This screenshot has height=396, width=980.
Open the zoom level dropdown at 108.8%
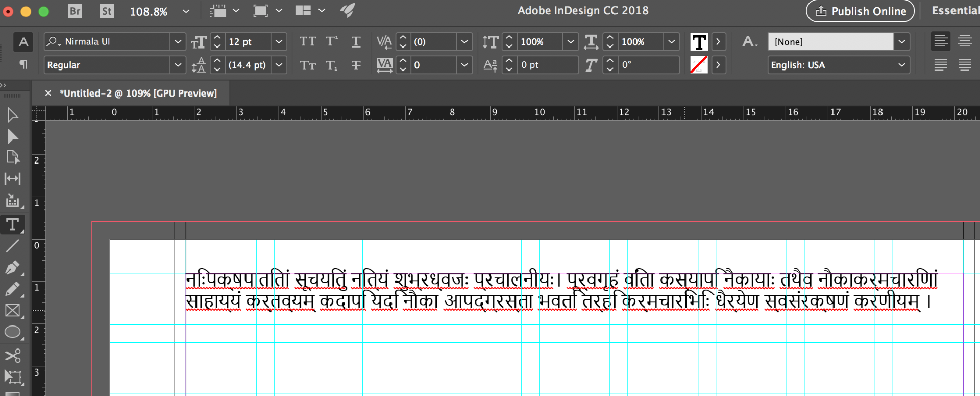point(186,11)
